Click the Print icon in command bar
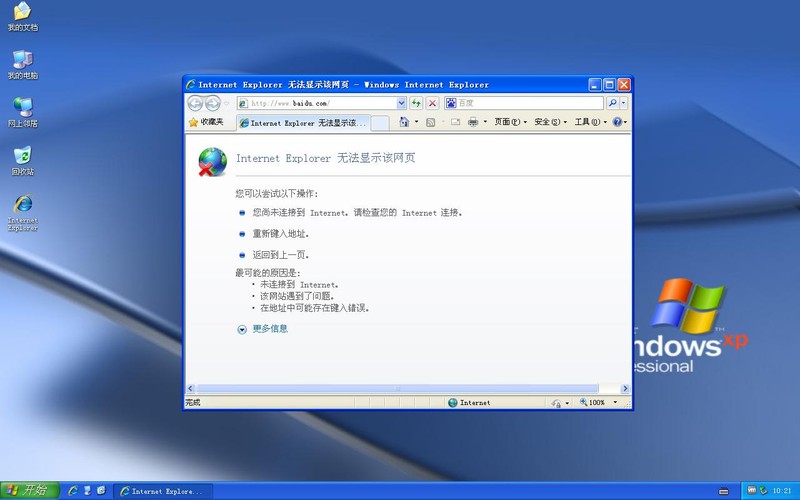Image resolution: width=800 pixels, height=500 pixels. pyautogui.click(x=473, y=122)
